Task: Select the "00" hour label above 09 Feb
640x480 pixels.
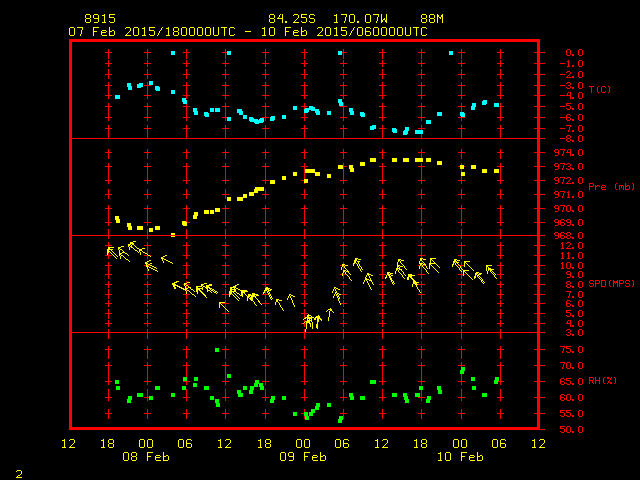Action: tap(303, 444)
